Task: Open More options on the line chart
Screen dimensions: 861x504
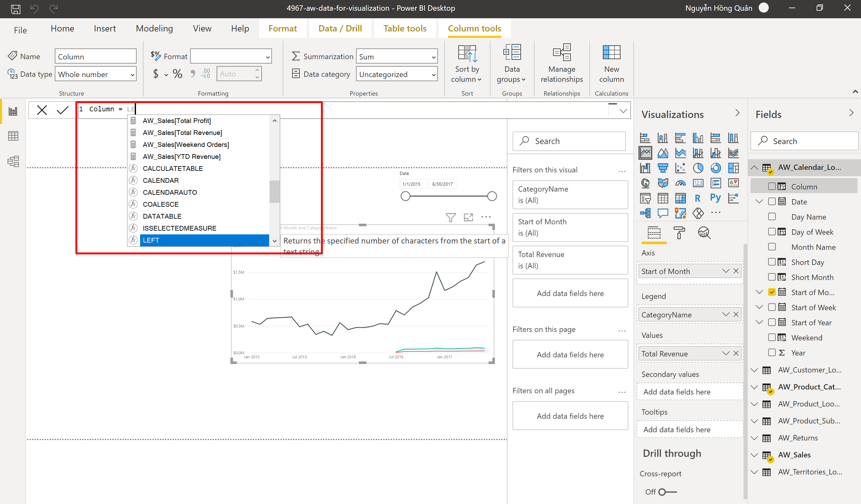Action: click(486, 217)
